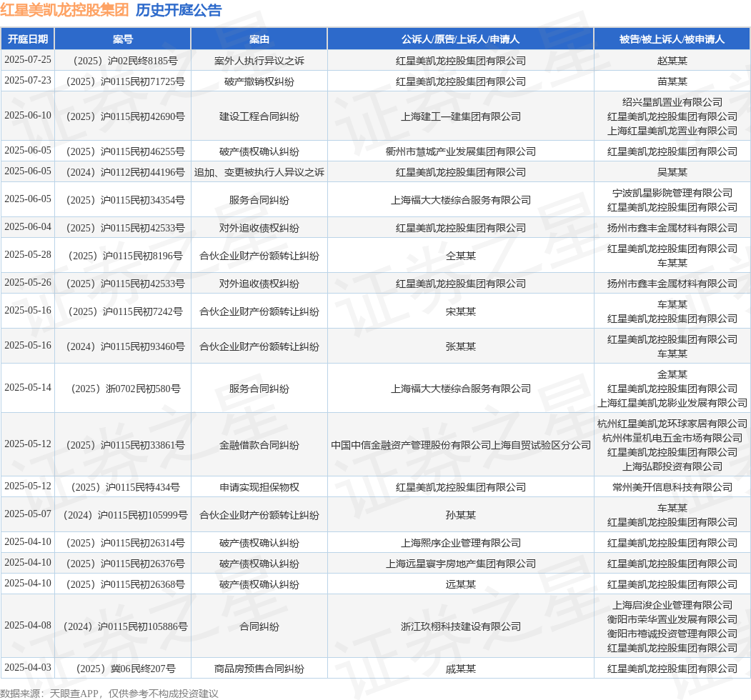Select case number (2024)沪0115民初93460号
751x700 pixels.
click(123, 346)
